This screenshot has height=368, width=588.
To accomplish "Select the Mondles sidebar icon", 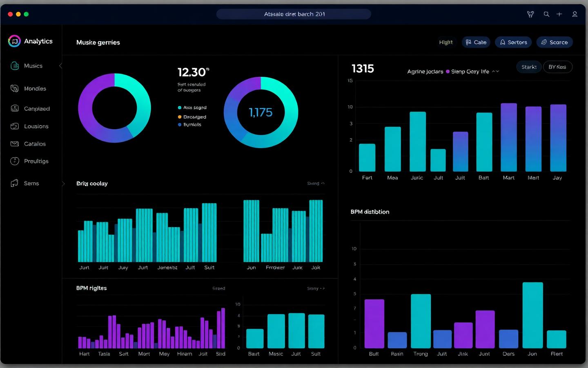I will 15,88.
